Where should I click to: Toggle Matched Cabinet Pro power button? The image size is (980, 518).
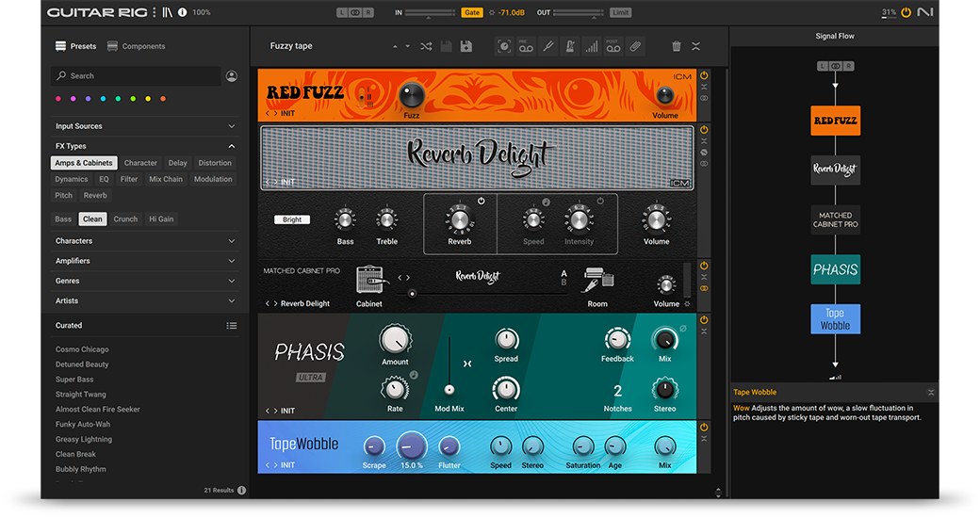[x=704, y=267]
